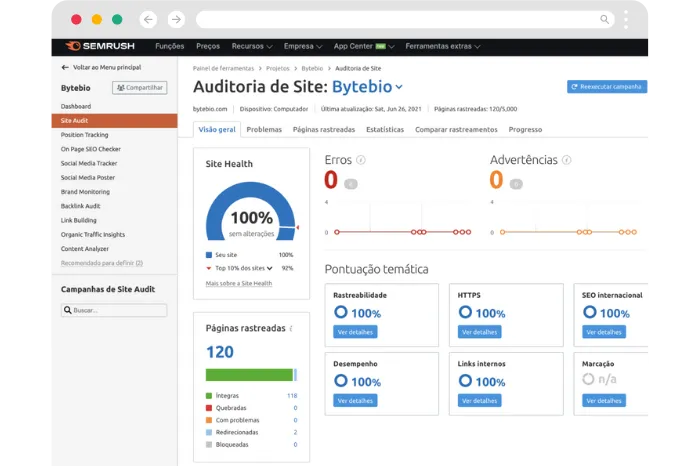Click the gray badge next to Erros count
Viewport: 700px width, 466px height.
351,184
